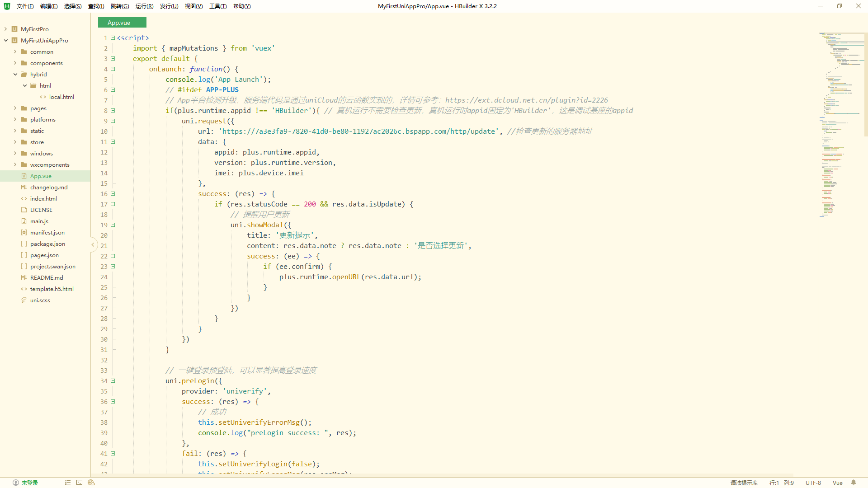
Task: Expand the windows folder arrow
Action: pyautogui.click(x=15, y=153)
